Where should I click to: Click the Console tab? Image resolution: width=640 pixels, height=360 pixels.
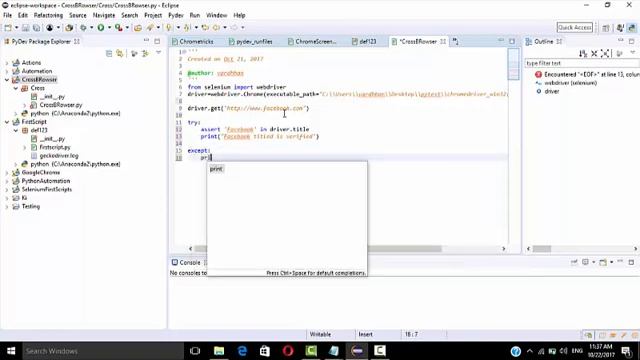click(189, 262)
